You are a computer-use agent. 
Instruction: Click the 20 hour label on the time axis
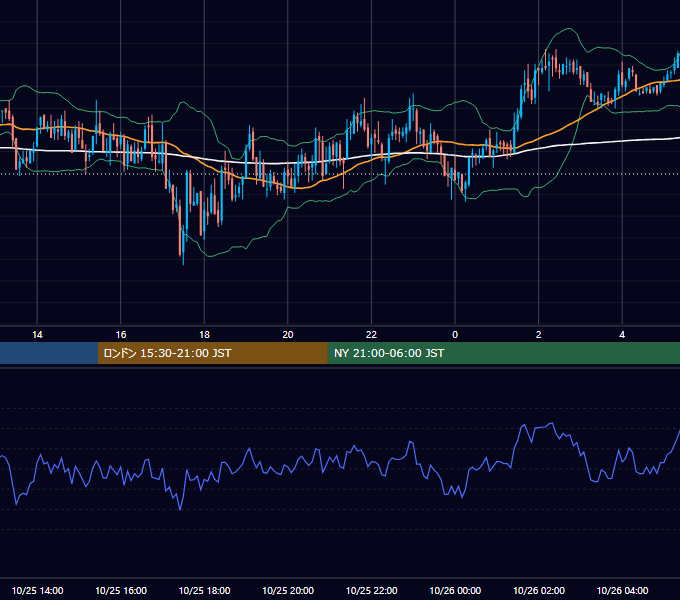288,335
